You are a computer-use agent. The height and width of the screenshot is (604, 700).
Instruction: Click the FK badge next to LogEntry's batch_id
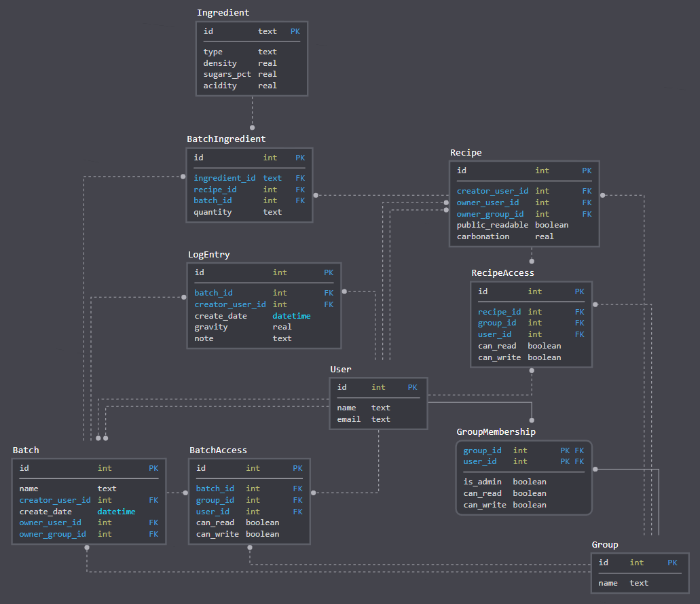[327, 293]
